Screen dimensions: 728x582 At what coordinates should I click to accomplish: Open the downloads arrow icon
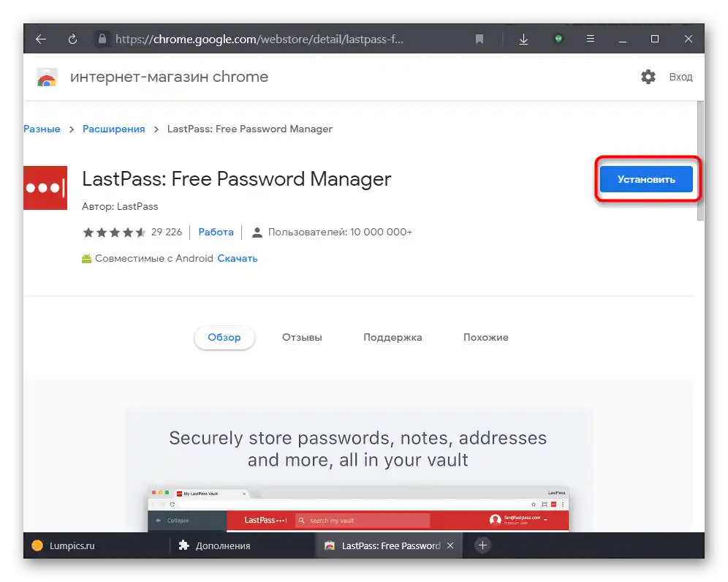[524, 39]
